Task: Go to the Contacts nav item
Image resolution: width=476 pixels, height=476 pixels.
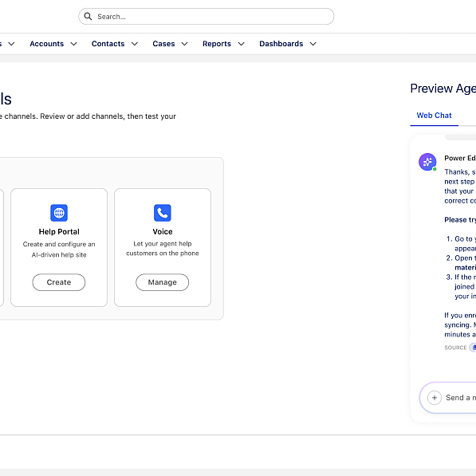Action: tap(108, 44)
